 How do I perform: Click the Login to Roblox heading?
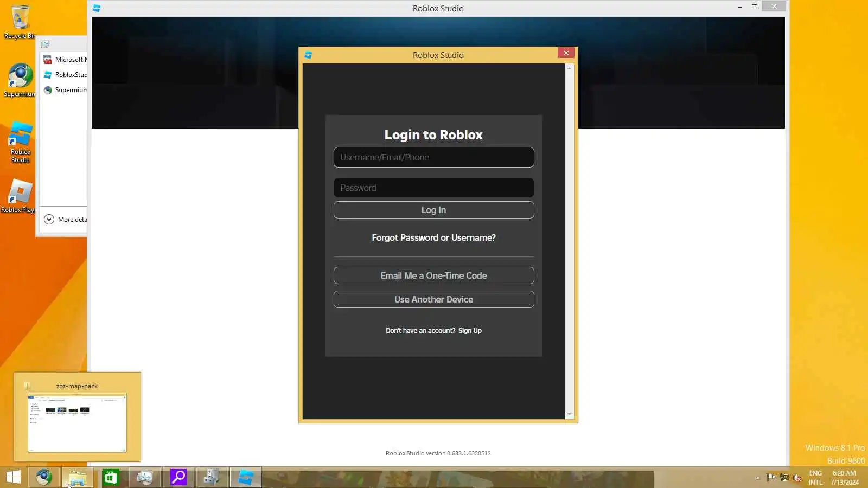[x=433, y=135]
